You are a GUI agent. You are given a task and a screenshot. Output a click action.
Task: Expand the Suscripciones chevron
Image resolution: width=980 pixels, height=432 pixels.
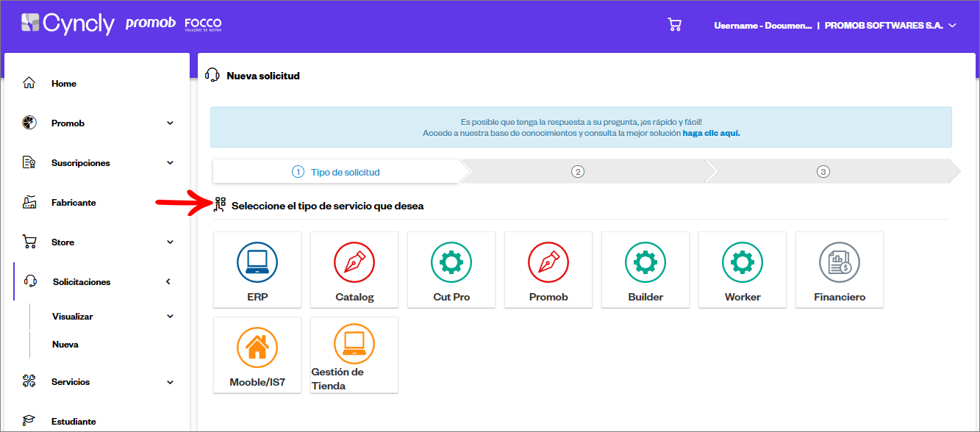click(170, 163)
